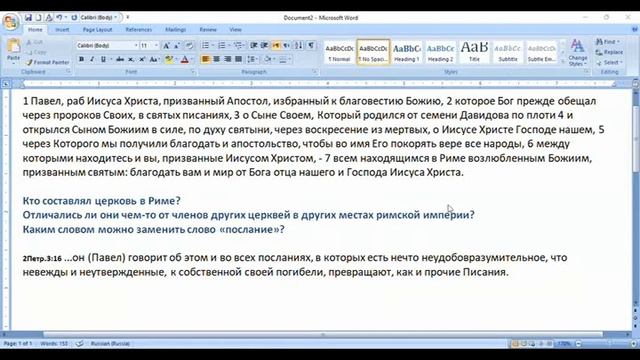Open the Change Case dropdown
640x360 pixels.
click(x=154, y=60)
